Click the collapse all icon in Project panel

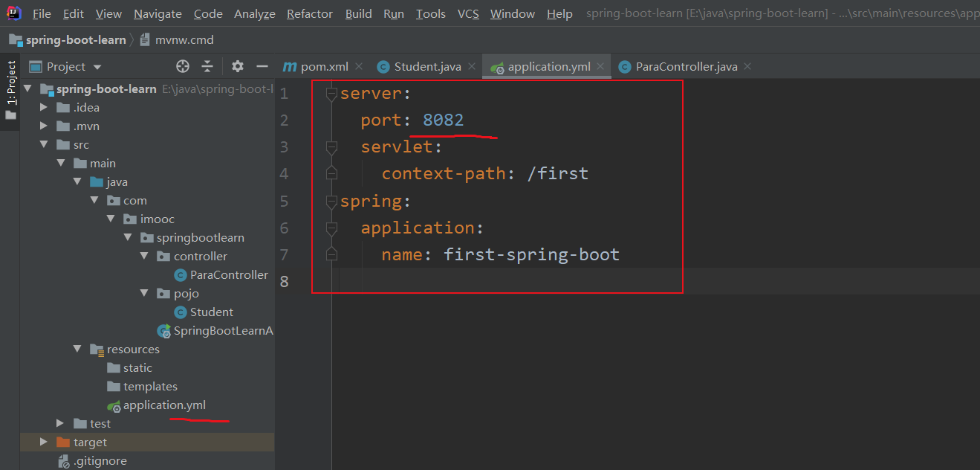pyautogui.click(x=207, y=66)
